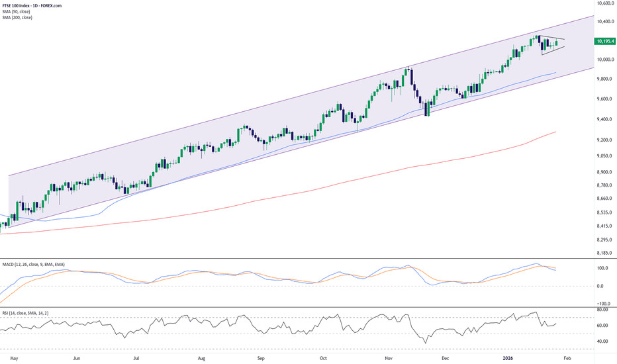Click the triangle pattern drawing near January high
617x364 pixels.
(x=552, y=44)
